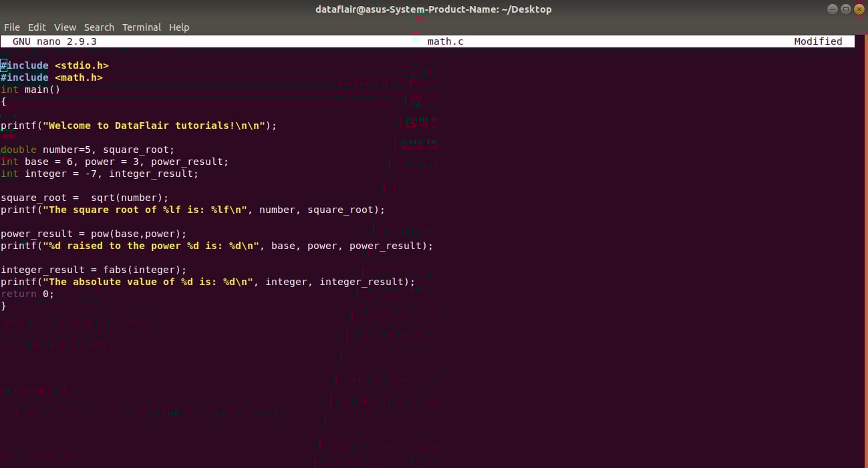Click the Modified indicator in nano's header
Image resolution: width=868 pixels, height=468 pixels.
[x=818, y=41]
